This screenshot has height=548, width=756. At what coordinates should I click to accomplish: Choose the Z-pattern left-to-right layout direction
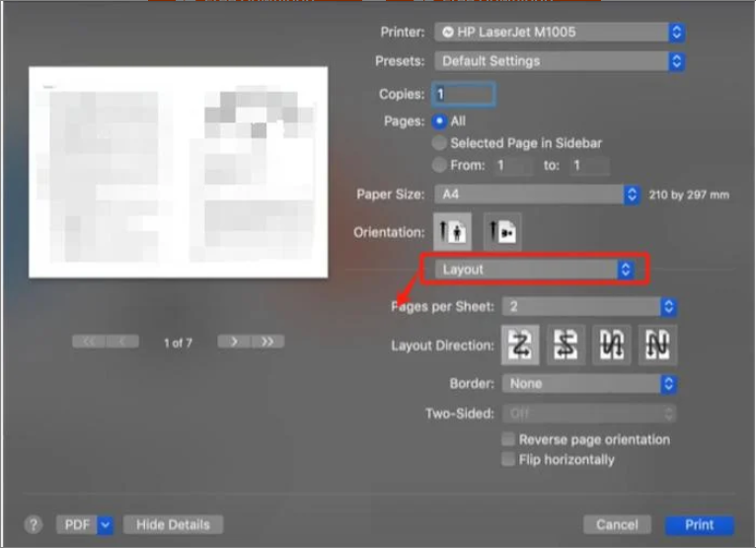[x=519, y=345]
